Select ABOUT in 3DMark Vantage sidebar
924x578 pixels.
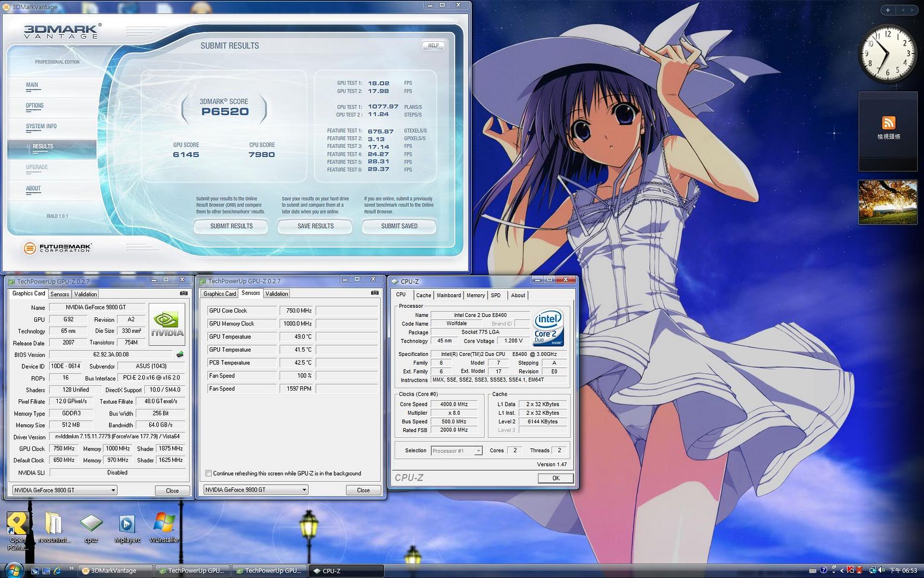pyautogui.click(x=33, y=188)
